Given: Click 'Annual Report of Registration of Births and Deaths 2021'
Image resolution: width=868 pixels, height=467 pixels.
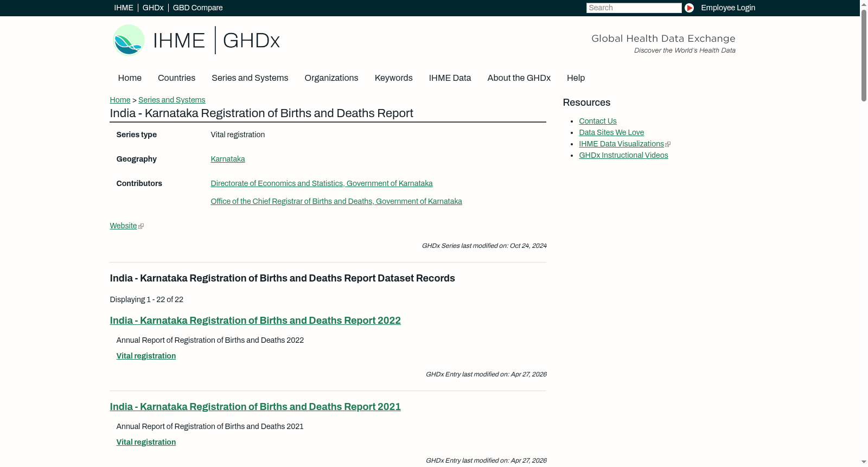Looking at the screenshot, I should (210, 426).
